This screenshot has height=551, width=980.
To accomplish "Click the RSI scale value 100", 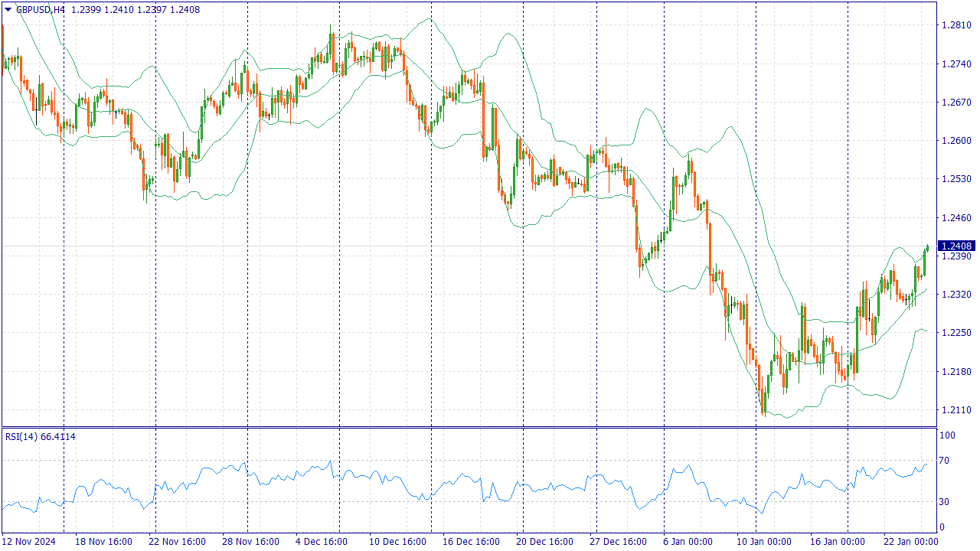I will [948, 435].
